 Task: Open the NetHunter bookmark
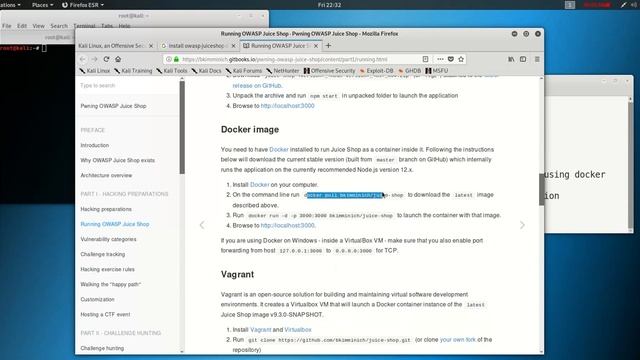pyautogui.click(x=282, y=71)
